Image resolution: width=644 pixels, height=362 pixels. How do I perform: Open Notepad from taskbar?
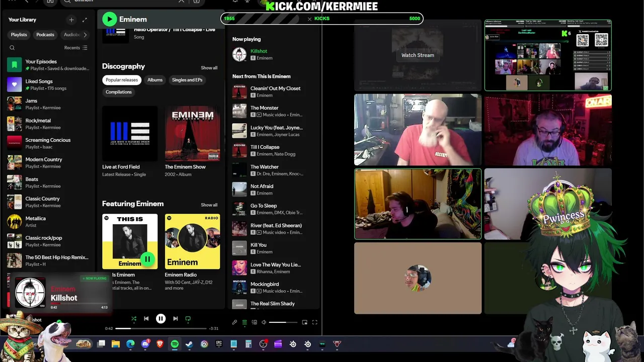tap(233, 344)
